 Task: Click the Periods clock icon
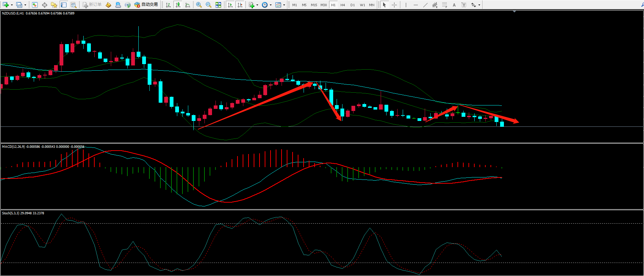pos(265,5)
